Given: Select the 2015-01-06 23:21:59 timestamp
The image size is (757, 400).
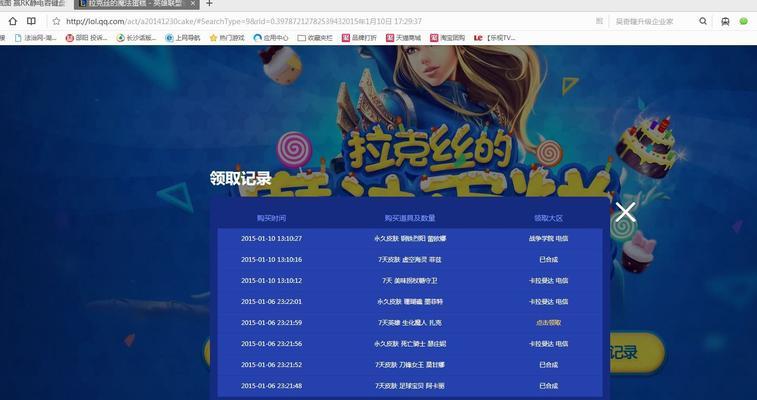Looking at the screenshot, I should [x=271, y=323].
